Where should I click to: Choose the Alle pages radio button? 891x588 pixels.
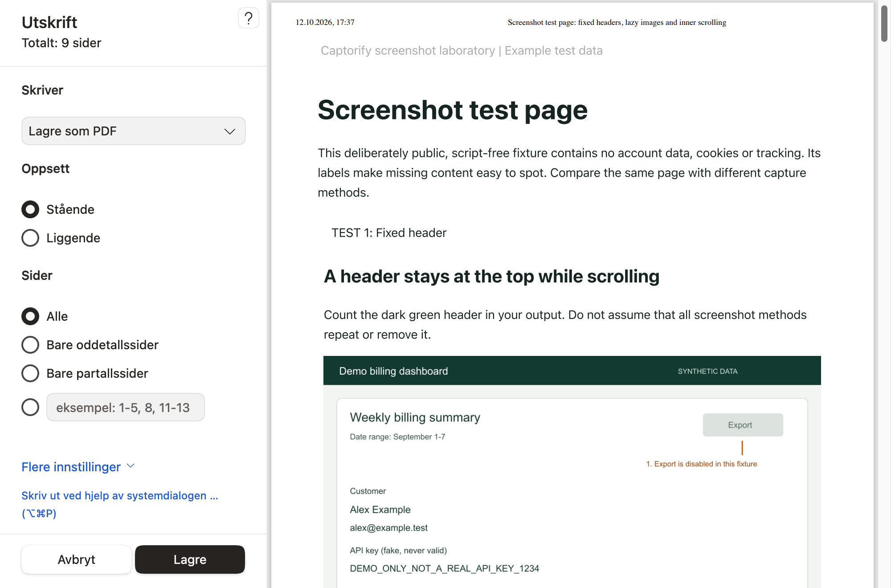(x=30, y=316)
